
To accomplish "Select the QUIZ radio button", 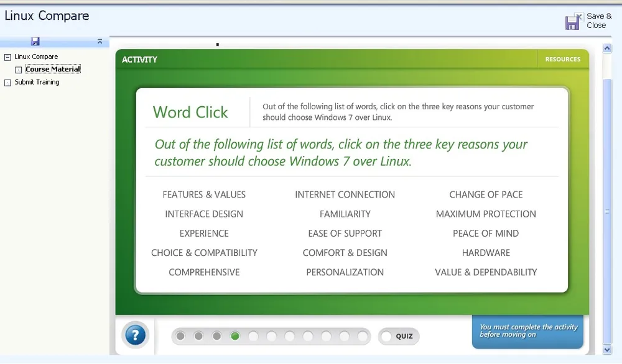I will pyautogui.click(x=387, y=337).
